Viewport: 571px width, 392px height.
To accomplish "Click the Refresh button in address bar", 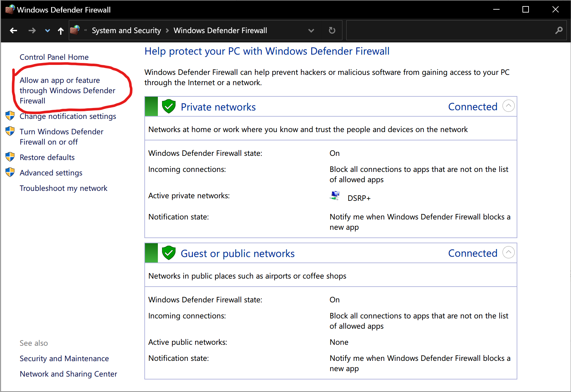I will pos(332,31).
